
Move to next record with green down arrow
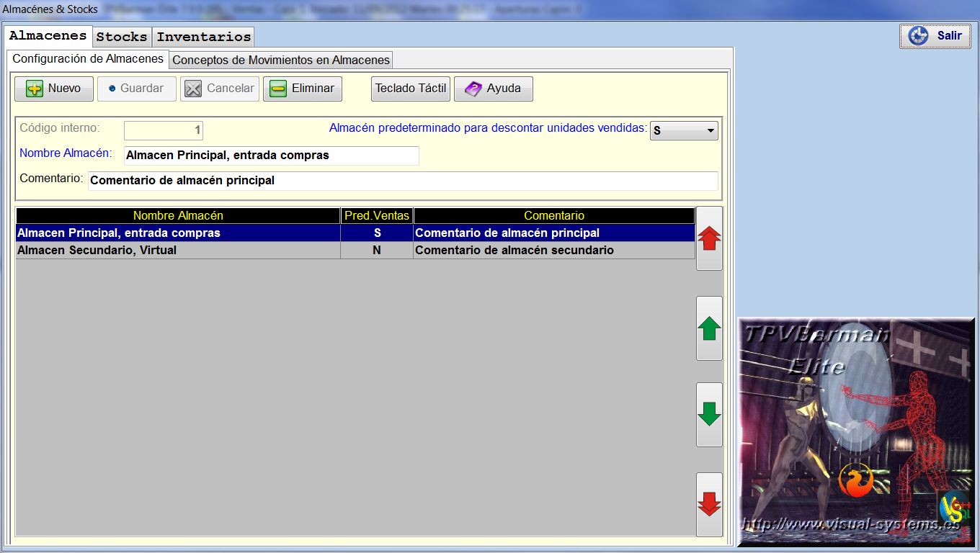click(x=709, y=415)
